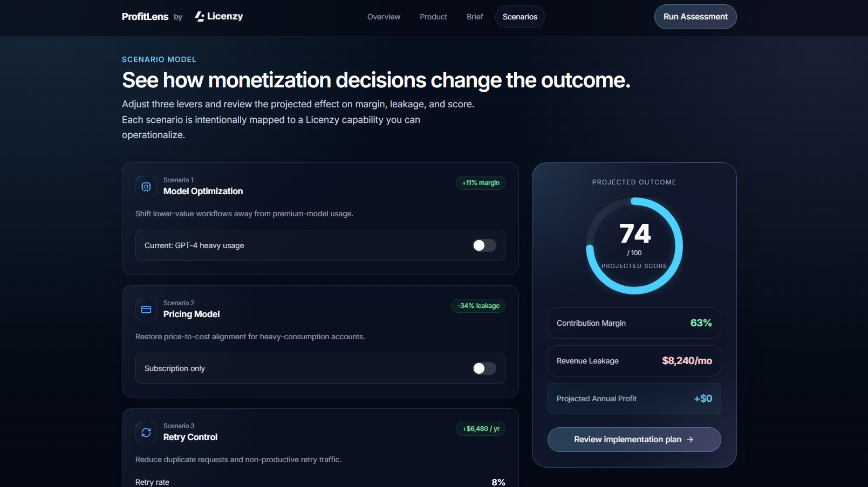Open the Overview nav item
Viewport: 868px width, 487px height.
click(384, 17)
